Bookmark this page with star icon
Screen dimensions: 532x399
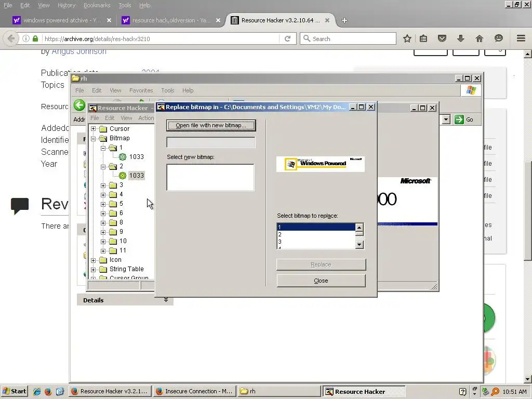[407, 38]
